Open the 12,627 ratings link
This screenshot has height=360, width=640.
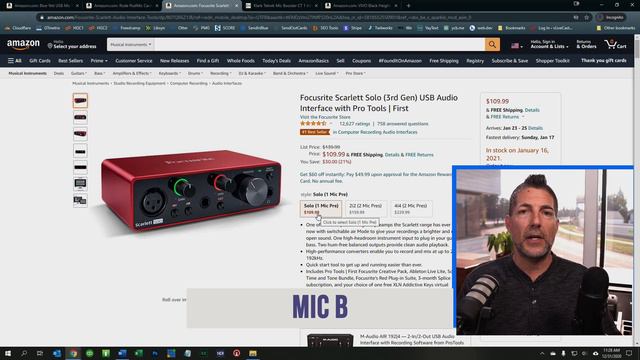[355, 124]
